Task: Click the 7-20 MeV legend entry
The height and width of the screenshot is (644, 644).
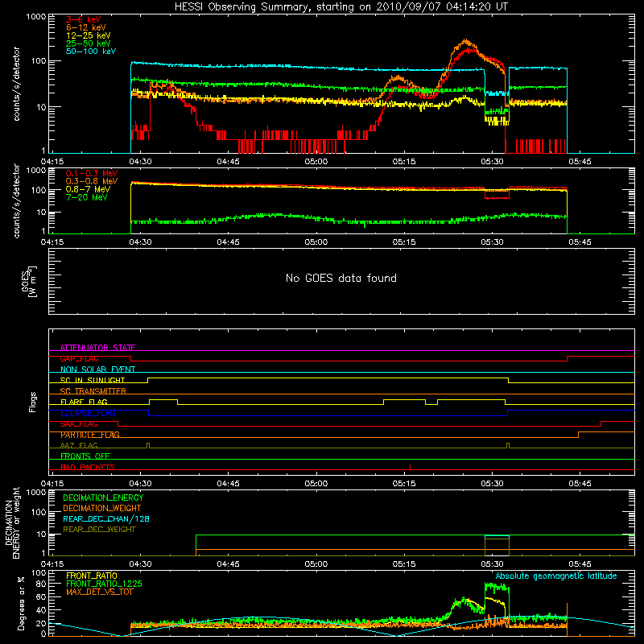Action: 86,197
